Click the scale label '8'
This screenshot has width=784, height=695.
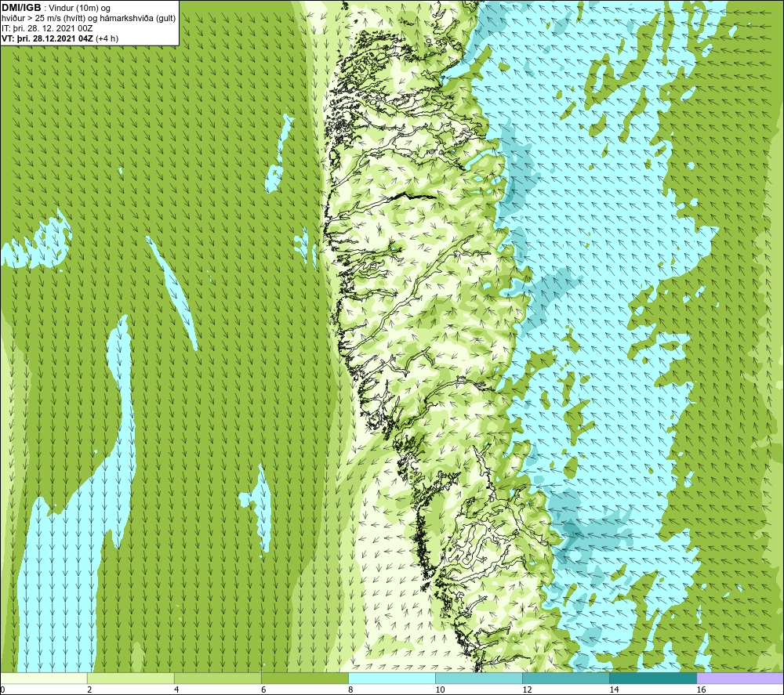(x=350, y=690)
